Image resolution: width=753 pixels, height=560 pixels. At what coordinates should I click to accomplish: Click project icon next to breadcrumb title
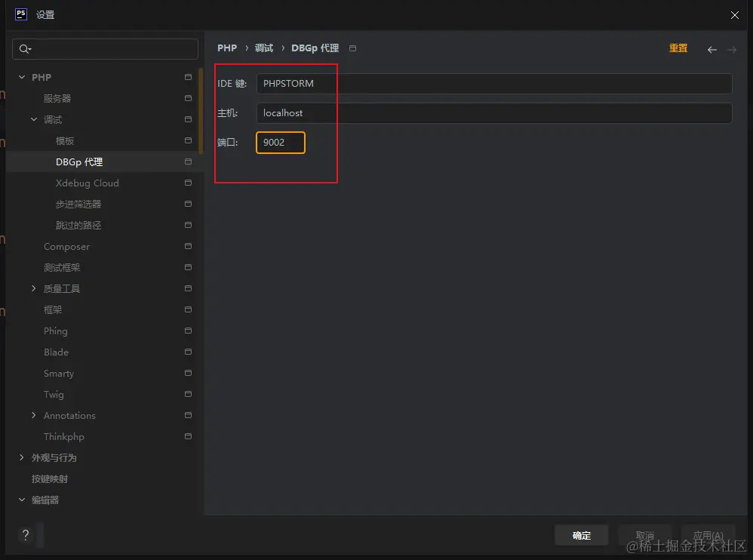352,48
